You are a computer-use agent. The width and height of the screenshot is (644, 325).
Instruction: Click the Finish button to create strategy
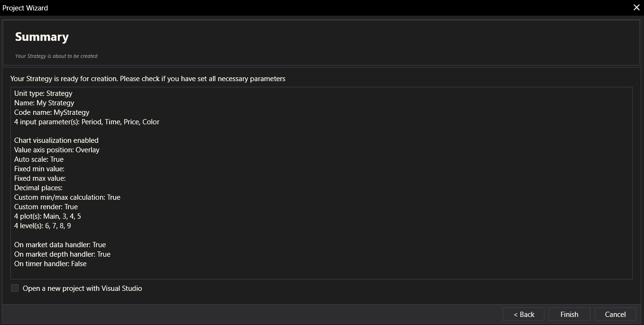coord(569,314)
